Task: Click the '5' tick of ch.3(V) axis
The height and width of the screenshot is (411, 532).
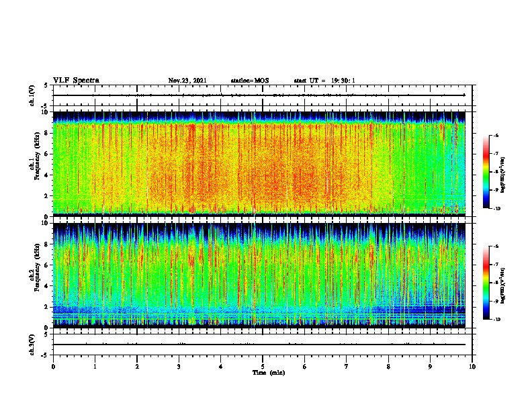Action: pos(46,334)
